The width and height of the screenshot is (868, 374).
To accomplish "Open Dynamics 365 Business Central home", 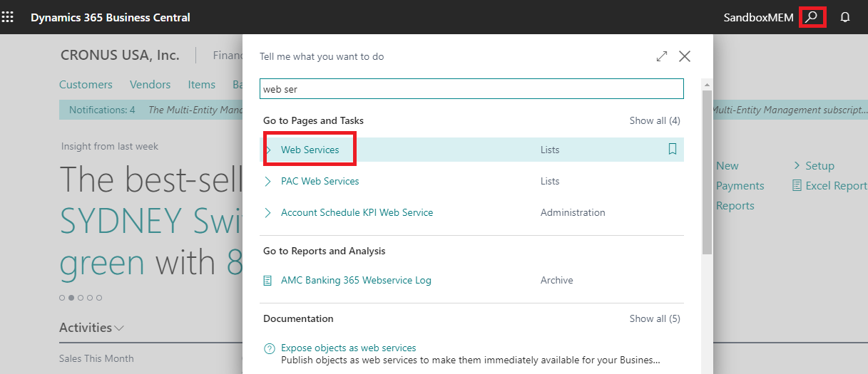I will point(111,17).
